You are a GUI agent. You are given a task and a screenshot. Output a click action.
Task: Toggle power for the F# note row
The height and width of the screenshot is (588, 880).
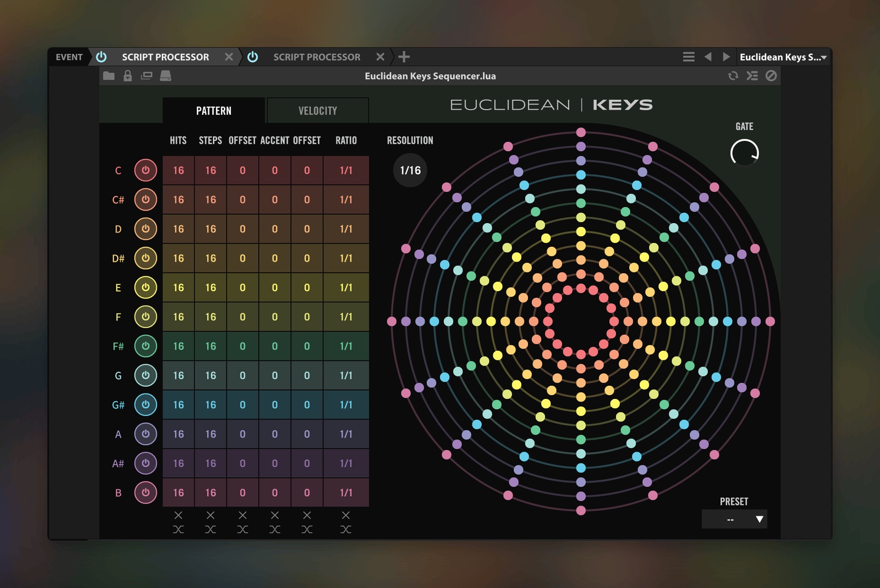(146, 346)
